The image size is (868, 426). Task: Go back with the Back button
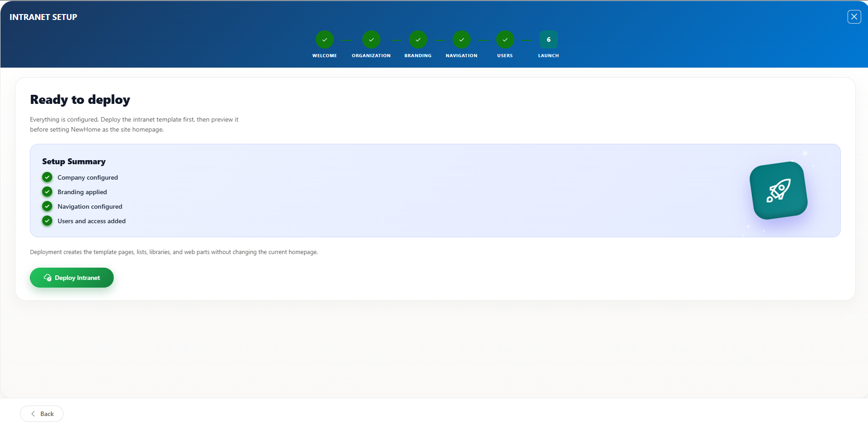pos(42,414)
